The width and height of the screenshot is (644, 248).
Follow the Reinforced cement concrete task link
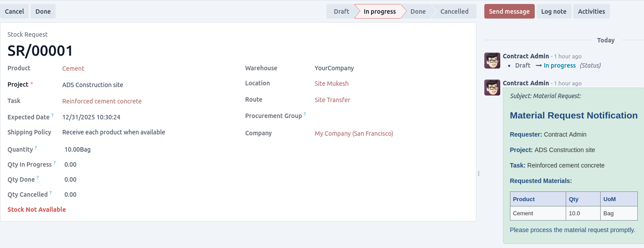pos(102,101)
